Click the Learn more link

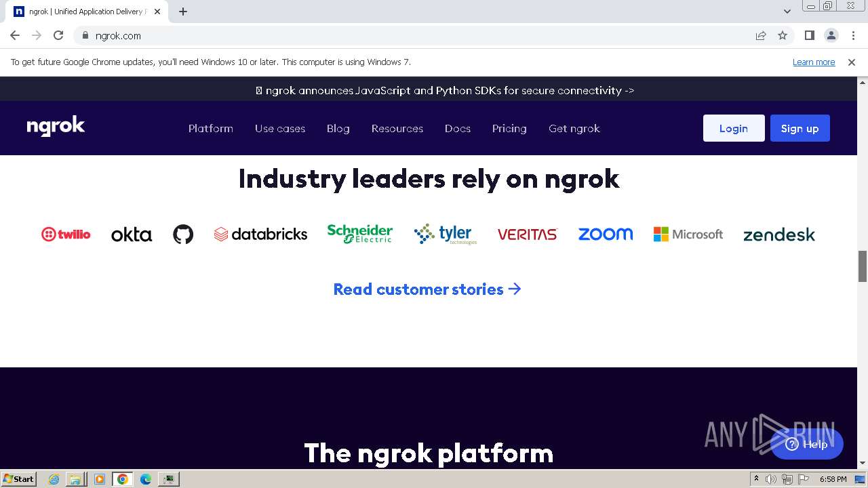click(x=814, y=62)
